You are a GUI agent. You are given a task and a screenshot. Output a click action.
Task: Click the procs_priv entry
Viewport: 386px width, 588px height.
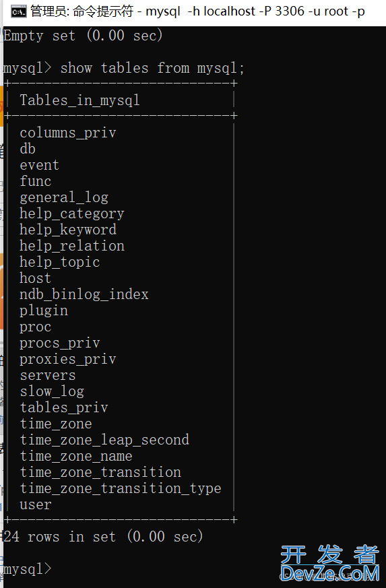[x=60, y=343]
